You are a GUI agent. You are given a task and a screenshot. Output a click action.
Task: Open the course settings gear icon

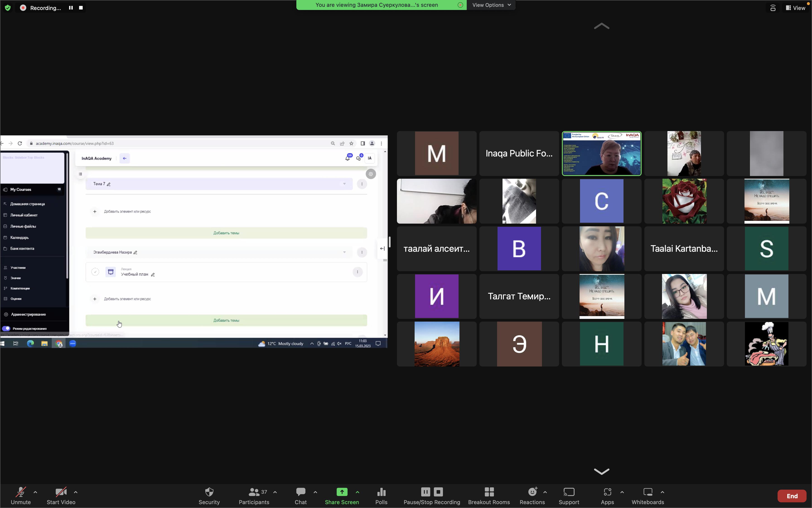[x=371, y=174]
